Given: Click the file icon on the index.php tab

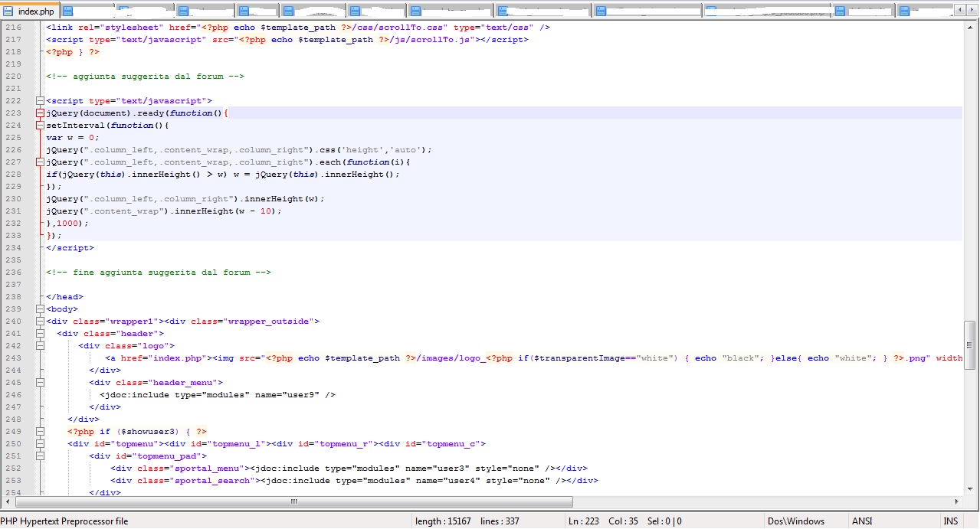Looking at the screenshot, I should coord(8,11).
